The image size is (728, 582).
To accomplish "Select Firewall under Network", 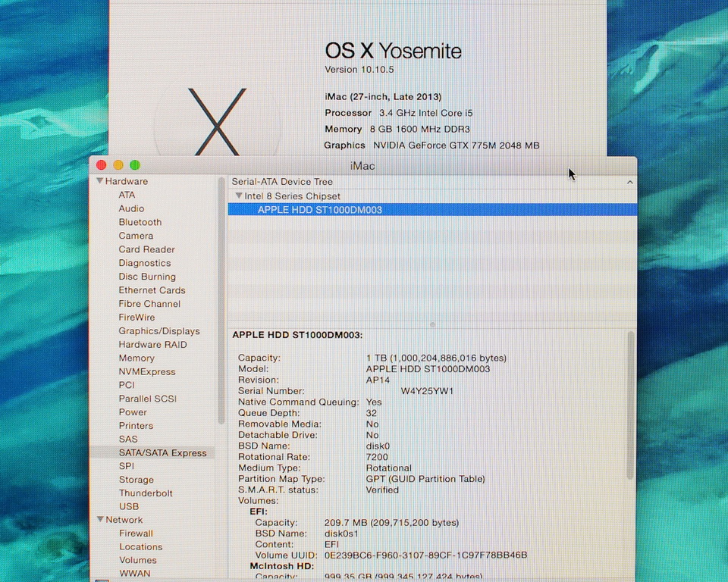I will [136, 533].
